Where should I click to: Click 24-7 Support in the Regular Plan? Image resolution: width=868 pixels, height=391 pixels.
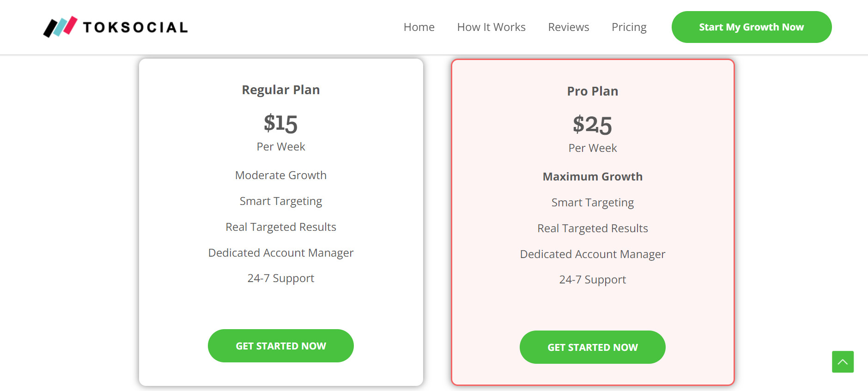pos(281,278)
